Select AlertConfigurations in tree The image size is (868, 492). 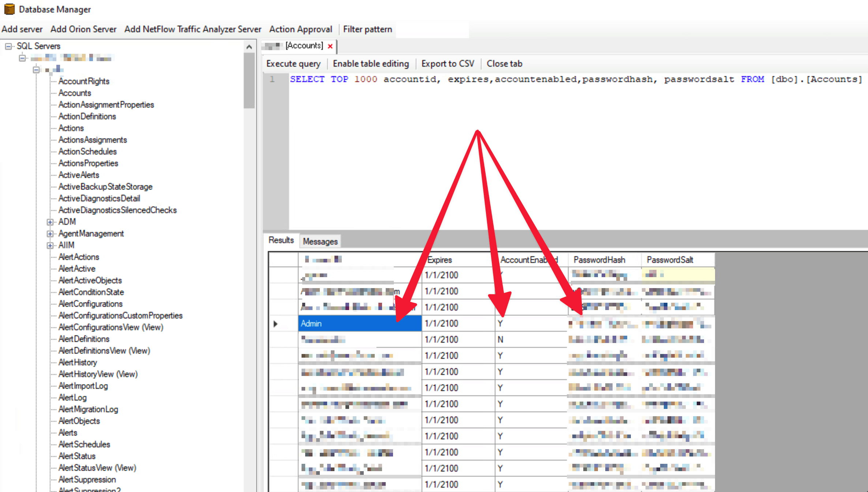pos(90,304)
